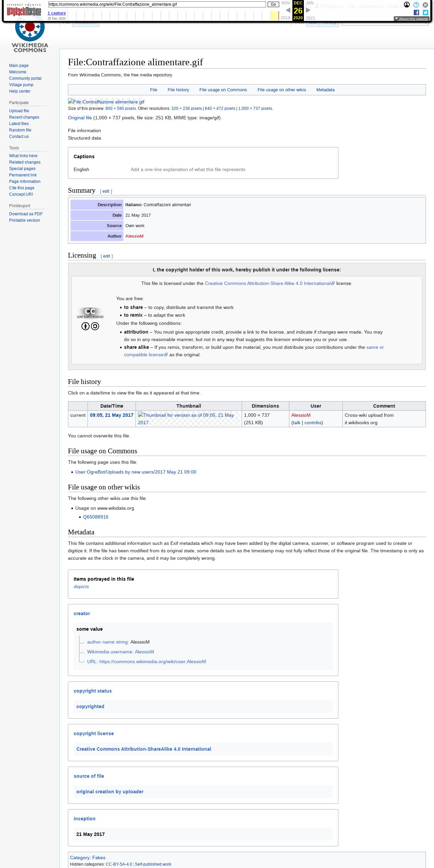Open same or compatible license link
Image resolution: width=434 pixels, height=868 pixels.
click(254, 351)
